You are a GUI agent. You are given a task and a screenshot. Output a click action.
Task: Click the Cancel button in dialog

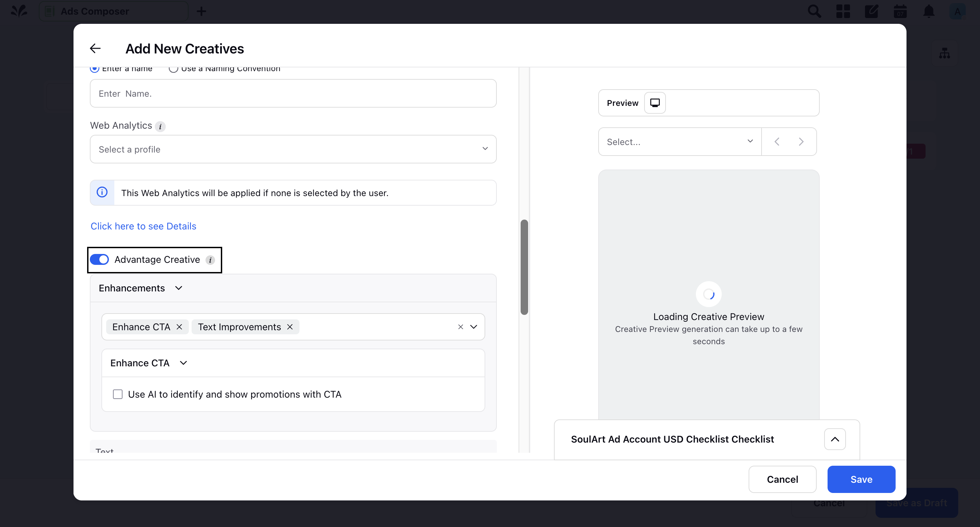pyautogui.click(x=782, y=479)
